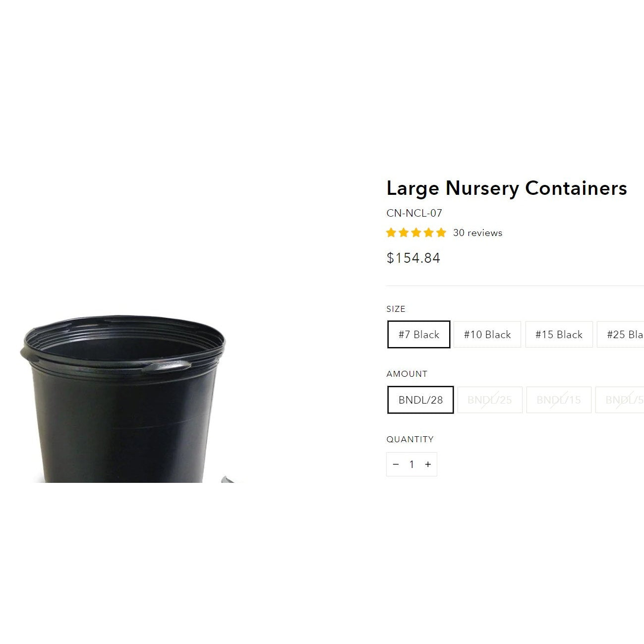Click the $154.84 price text

click(x=413, y=258)
